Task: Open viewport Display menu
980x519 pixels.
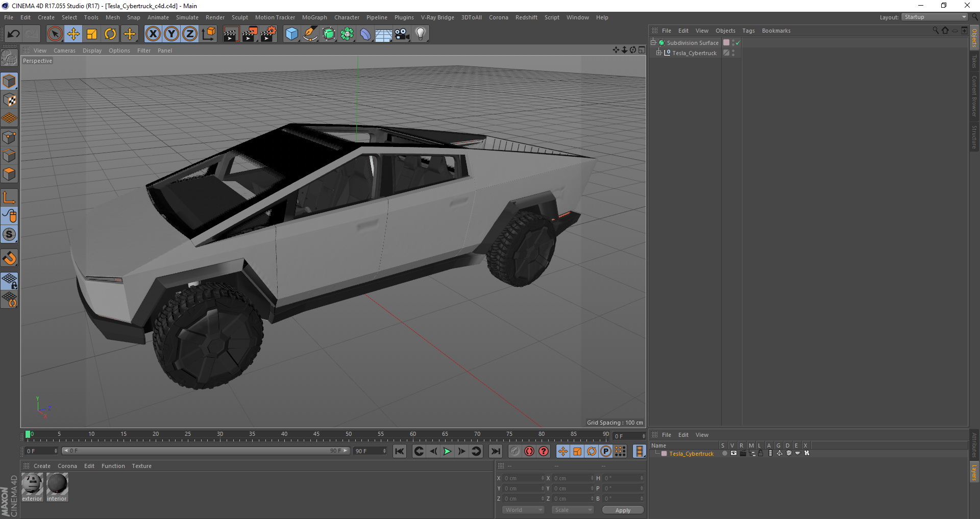Action: 92,51
